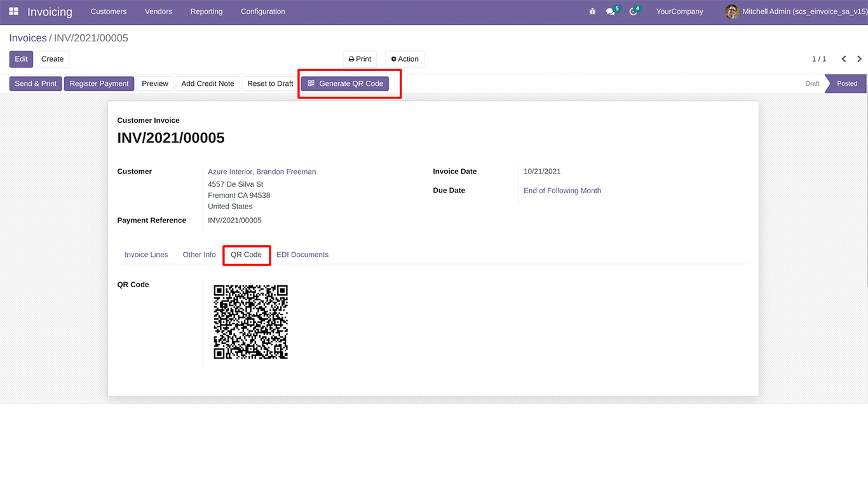Click address line 4557 De Silva St
This screenshot has width=868, height=488.
235,184
